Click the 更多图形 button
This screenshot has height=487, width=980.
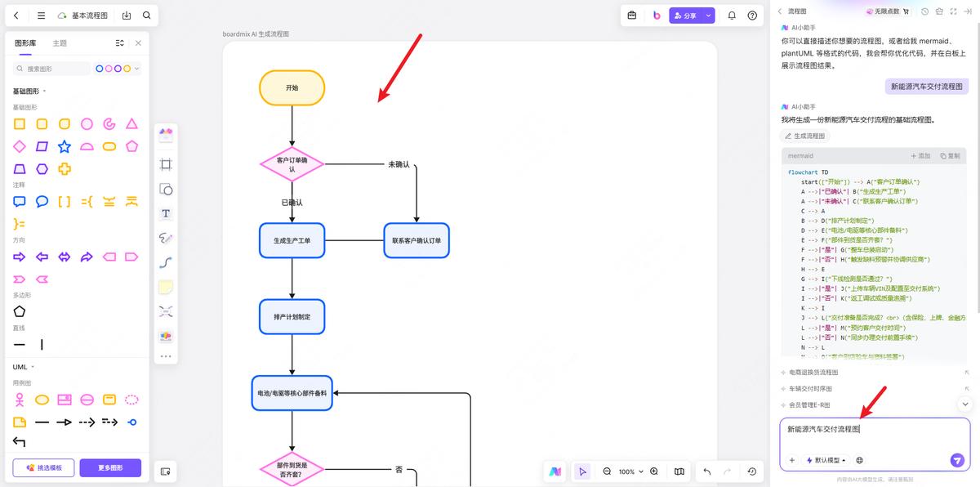point(110,467)
